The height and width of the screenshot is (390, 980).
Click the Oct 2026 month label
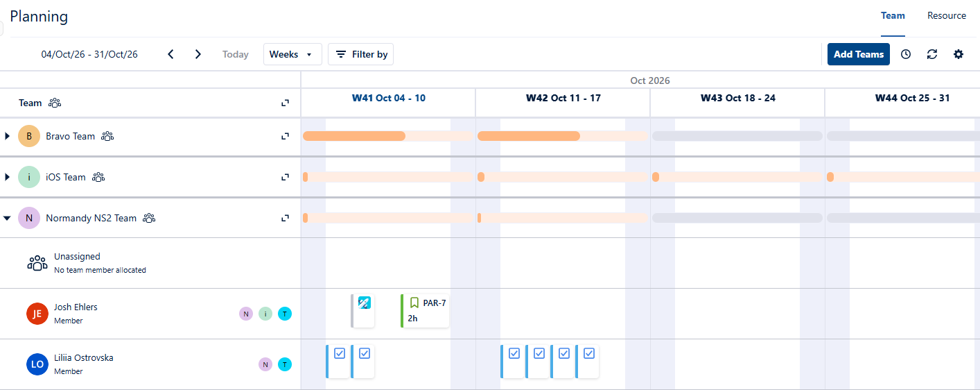pos(650,80)
